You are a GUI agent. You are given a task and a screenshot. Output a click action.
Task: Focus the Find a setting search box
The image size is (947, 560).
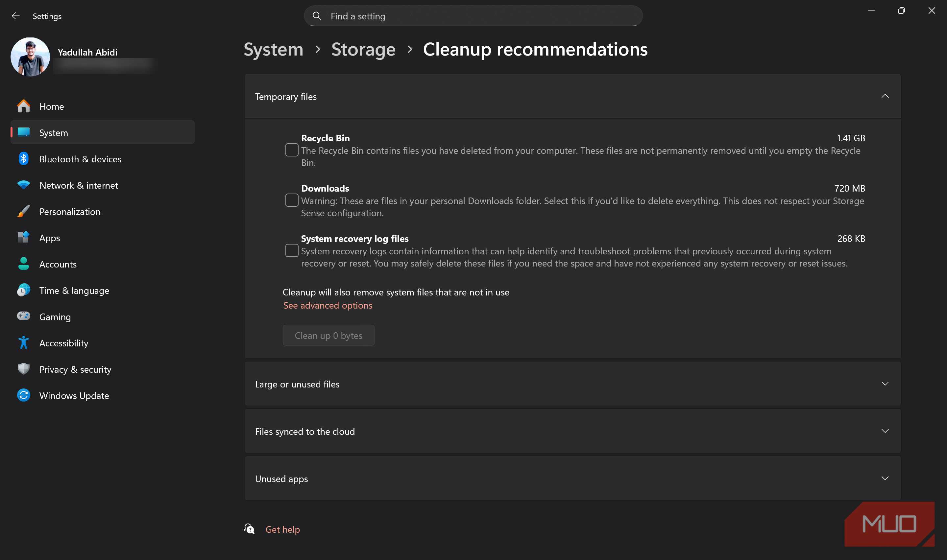coord(473,16)
